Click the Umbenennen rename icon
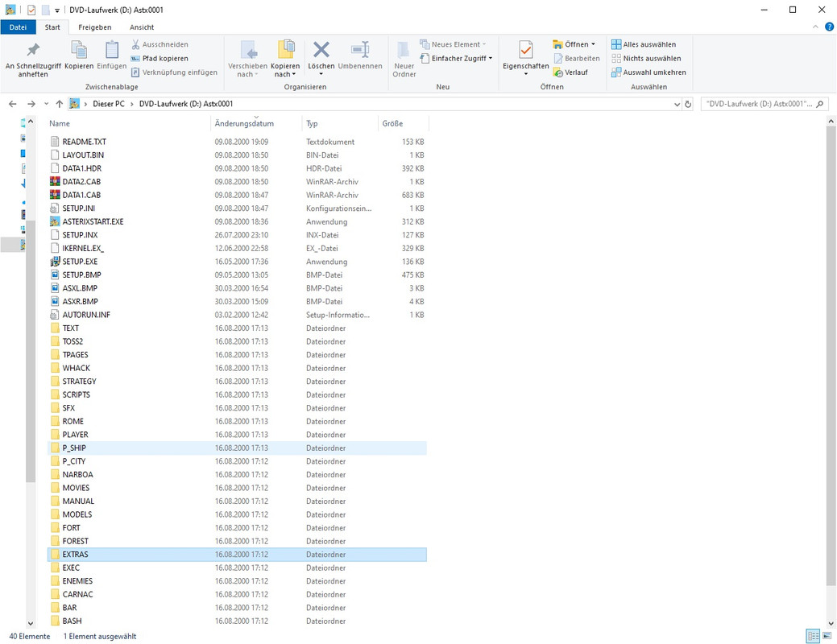This screenshot has width=837, height=644. (360, 50)
